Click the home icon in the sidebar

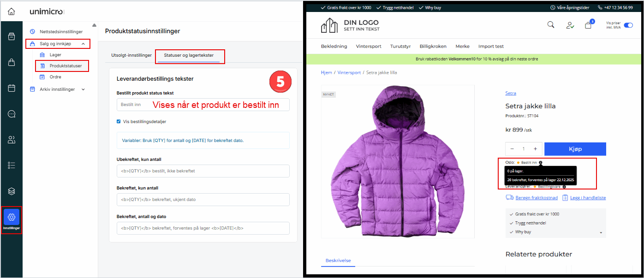[11, 11]
